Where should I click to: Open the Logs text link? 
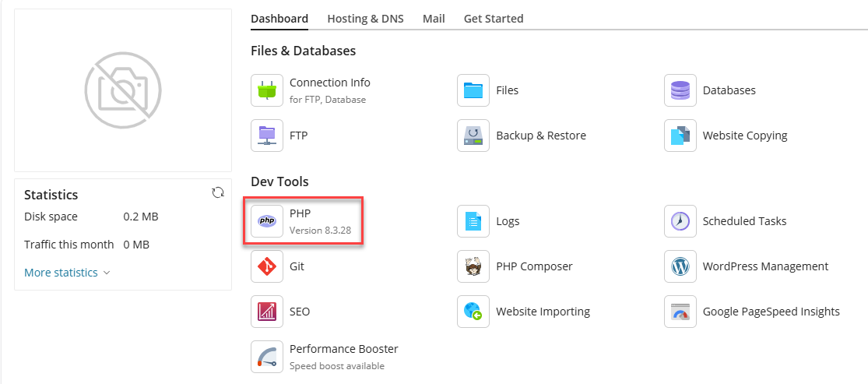[508, 221]
